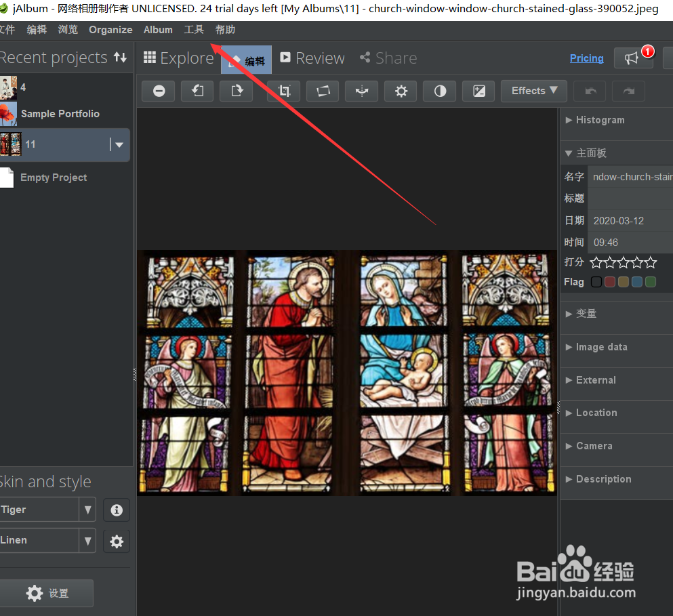The image size is (673, 616).
Task: Open the Pricing link
Action: (586, 58)
